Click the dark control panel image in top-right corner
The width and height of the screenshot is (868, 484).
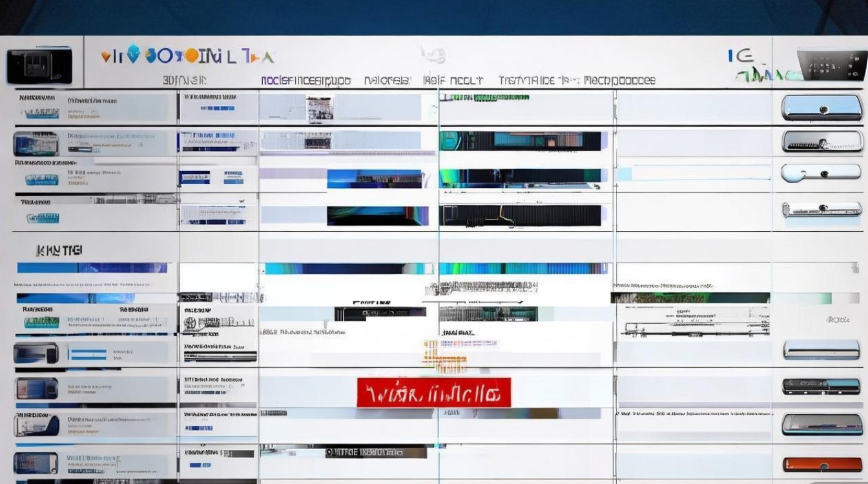click(x=832, y=65)
